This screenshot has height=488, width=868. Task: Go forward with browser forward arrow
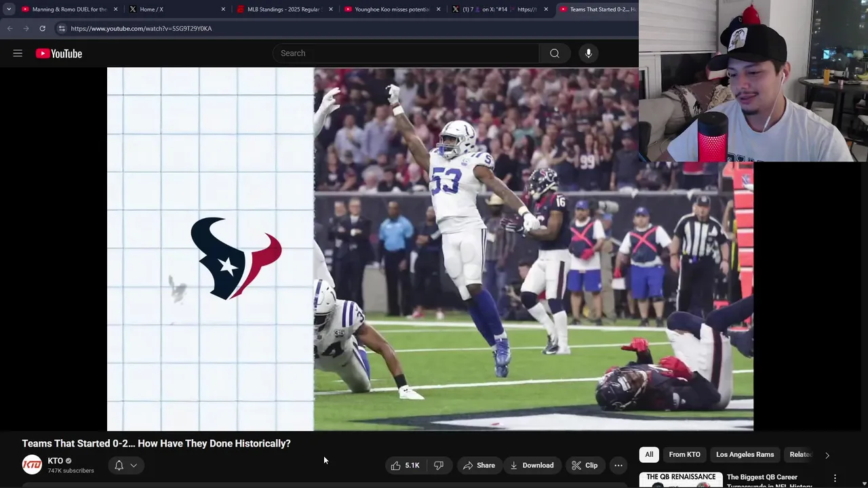pyautogui.click(x=26, y=28)
